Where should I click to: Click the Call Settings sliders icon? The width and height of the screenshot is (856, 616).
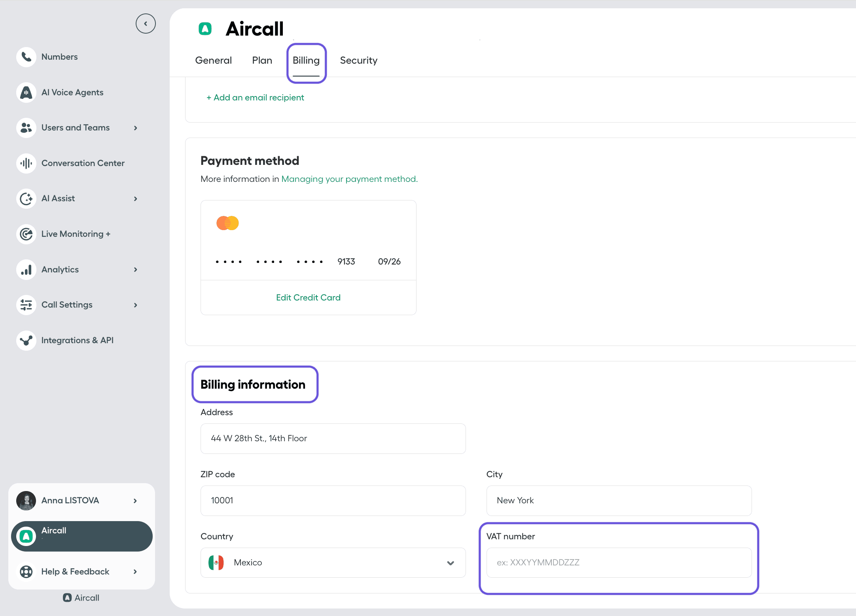[x=26, y=305]
